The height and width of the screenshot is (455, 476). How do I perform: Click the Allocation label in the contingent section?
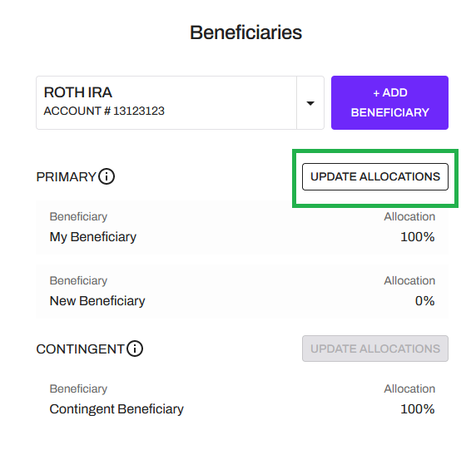[409, 388]
